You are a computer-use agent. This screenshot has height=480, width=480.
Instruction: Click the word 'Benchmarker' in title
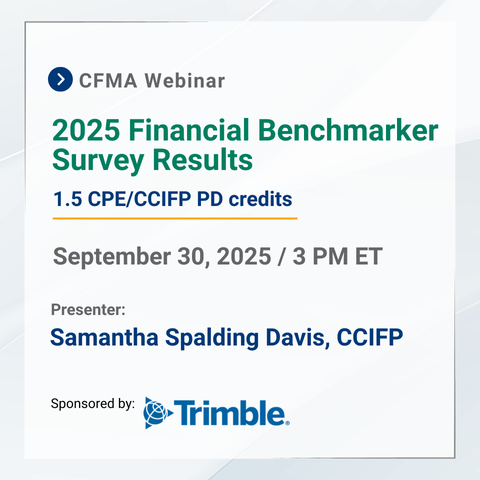click(x=348, y=130)
